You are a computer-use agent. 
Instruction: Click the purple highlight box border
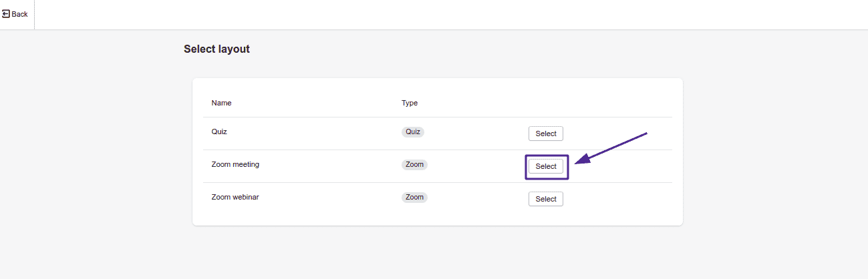click(526, 167)
